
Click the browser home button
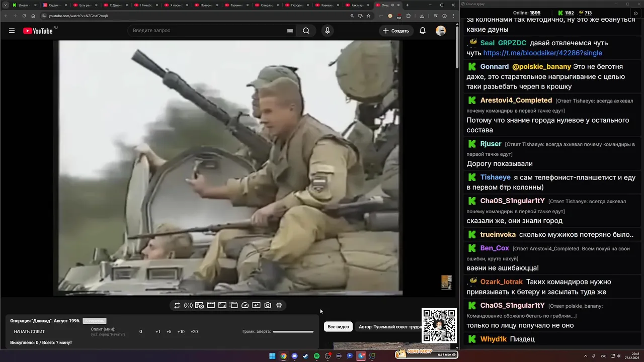coord(33,16)
